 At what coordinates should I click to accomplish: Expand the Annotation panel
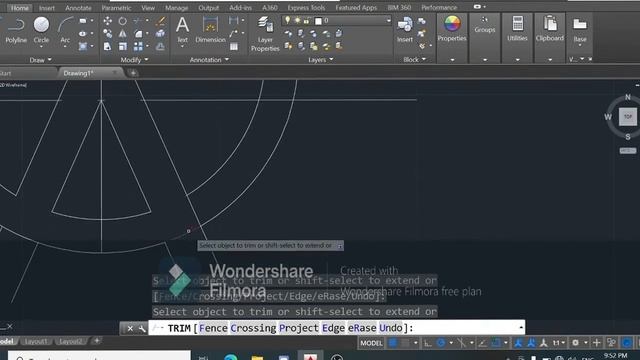pos(209,60)
